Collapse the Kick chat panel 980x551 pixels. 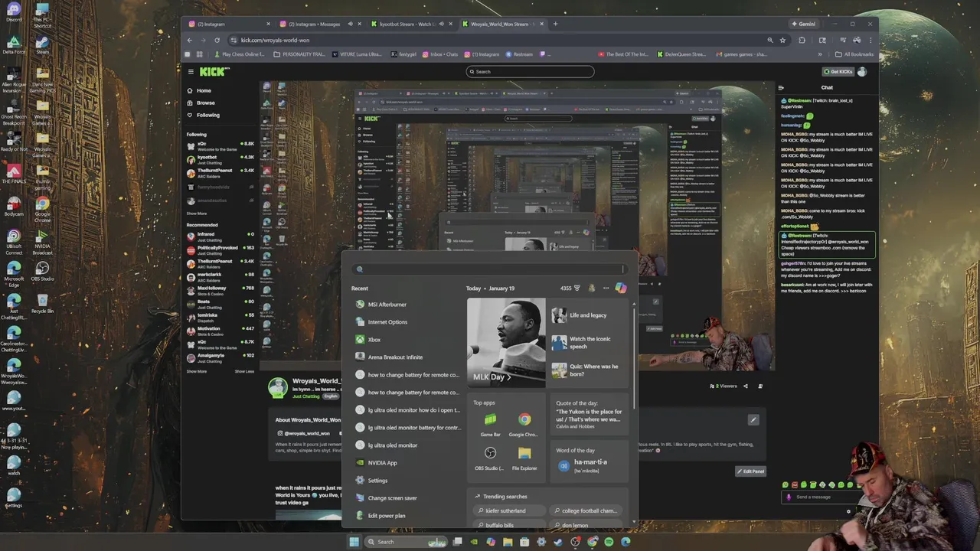point(781,87)
